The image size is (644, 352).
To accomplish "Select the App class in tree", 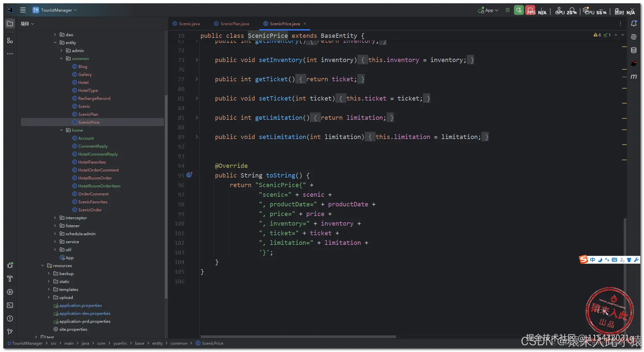I will pos(69,257).
